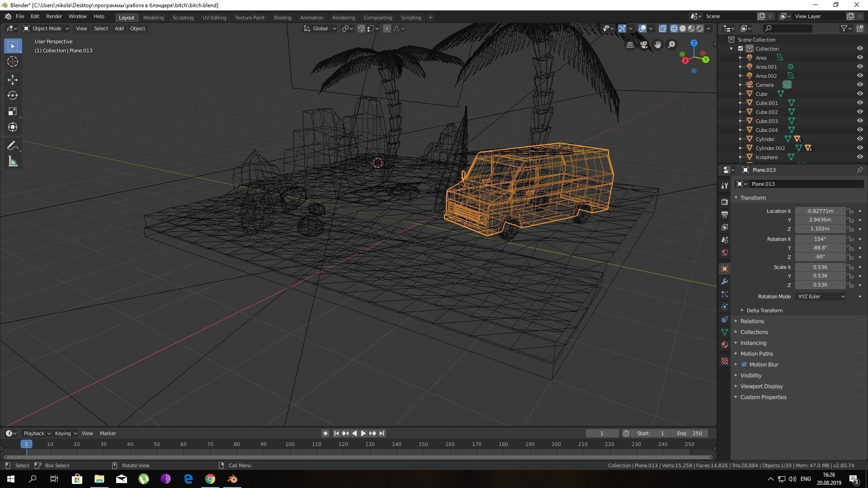Jump to the timeline end frame

(x=382, y=433)
